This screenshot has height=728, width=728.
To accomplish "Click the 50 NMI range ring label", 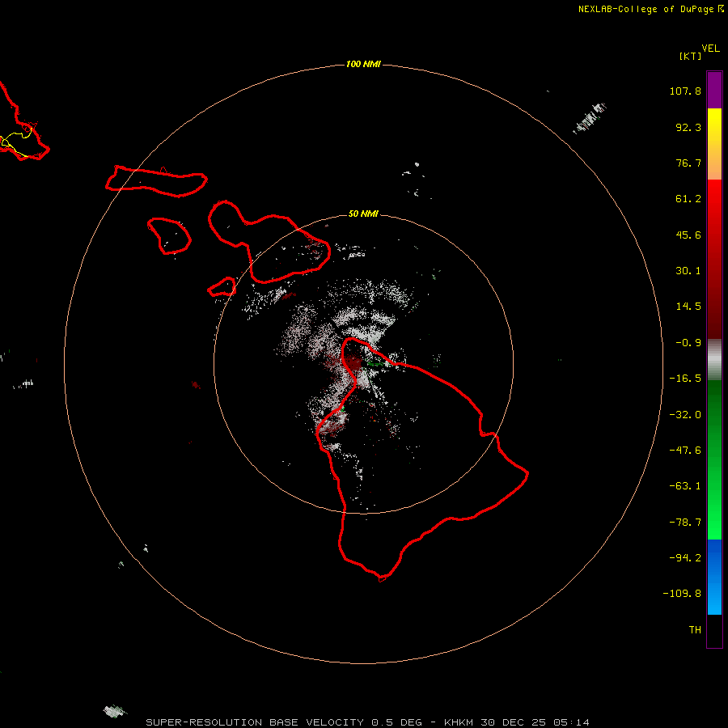I will (363, 214).
